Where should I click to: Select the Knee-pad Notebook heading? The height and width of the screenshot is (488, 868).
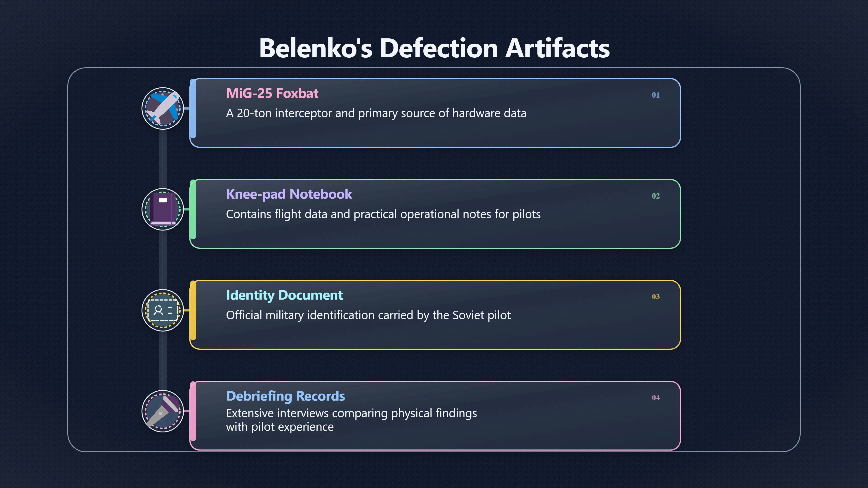tap(289, 194)
